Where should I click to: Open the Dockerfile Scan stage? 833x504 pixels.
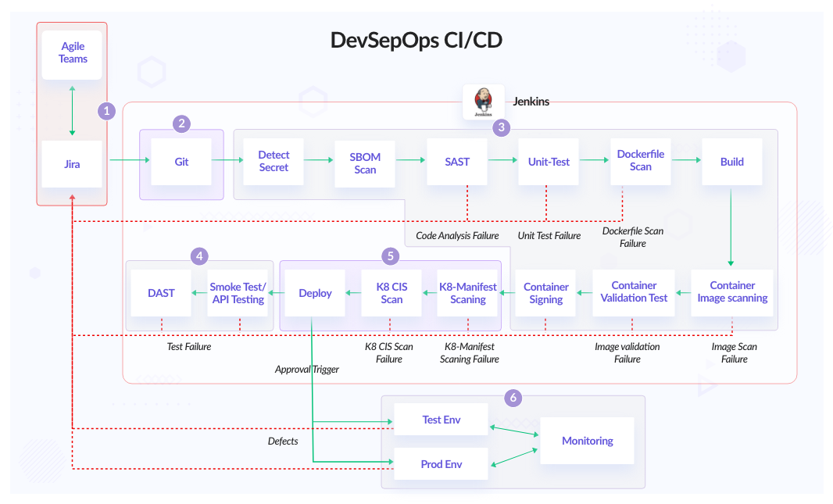pyautogui.click(x=640, y=162)
